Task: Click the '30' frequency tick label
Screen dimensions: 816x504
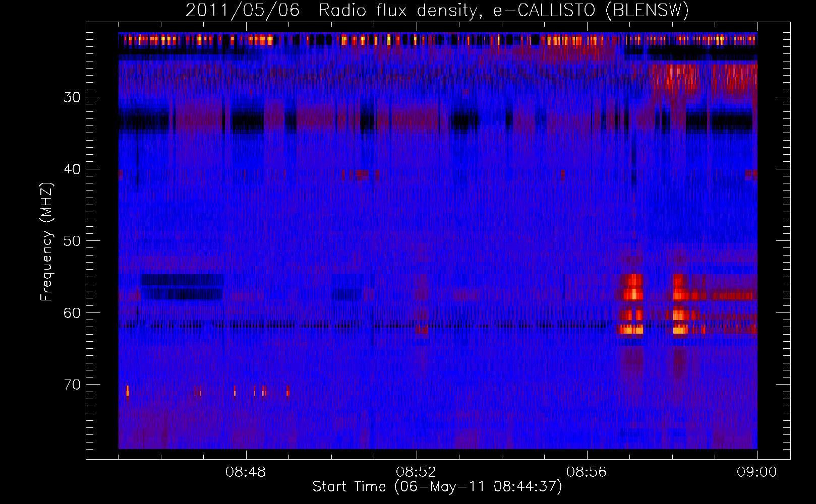Action: click(x=72, y=97)
